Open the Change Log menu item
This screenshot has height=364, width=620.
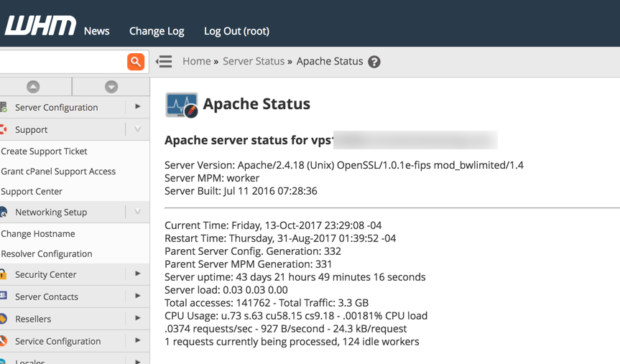tap(157, 31)
